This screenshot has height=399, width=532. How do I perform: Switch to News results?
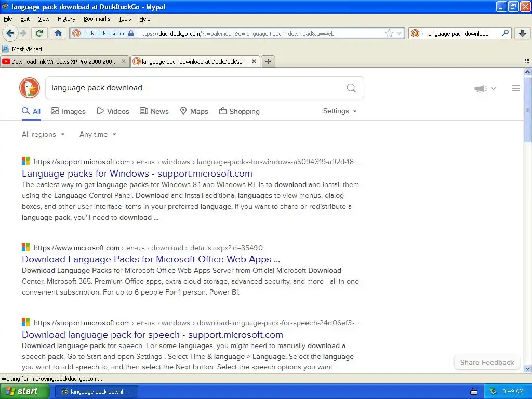point(154,111)
